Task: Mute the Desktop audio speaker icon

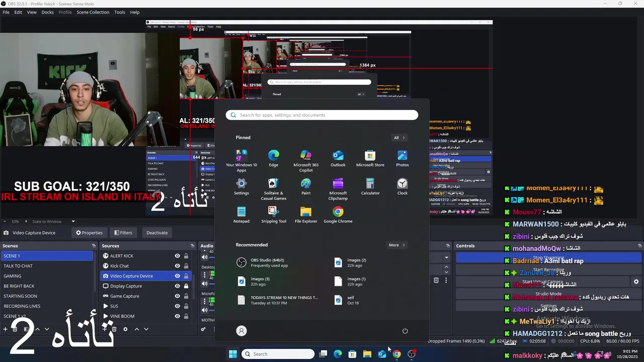Action: (x=204, y=284)
